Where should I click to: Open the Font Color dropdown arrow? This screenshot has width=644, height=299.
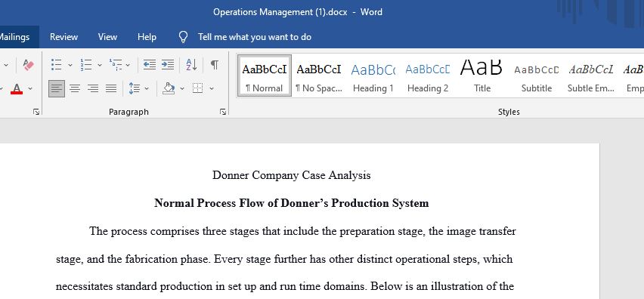pos(30,88)
